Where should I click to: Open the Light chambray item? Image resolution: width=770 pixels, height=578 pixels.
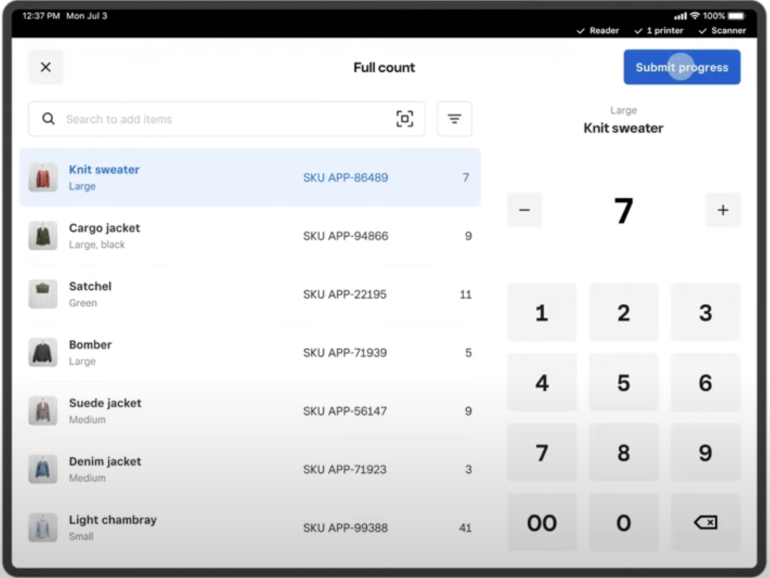click(250, 528)
